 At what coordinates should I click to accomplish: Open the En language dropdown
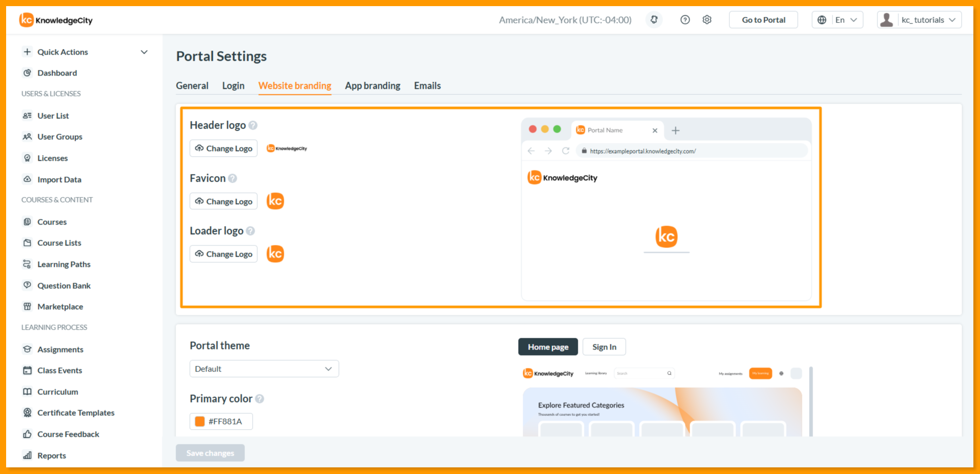click(x=838, y=20)
